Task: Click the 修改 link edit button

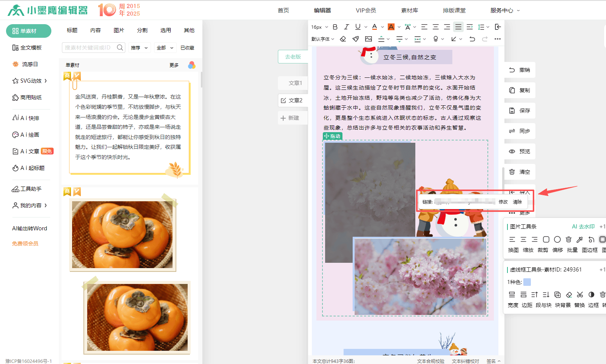Action: pyautogui.click(x=503, y=202)
